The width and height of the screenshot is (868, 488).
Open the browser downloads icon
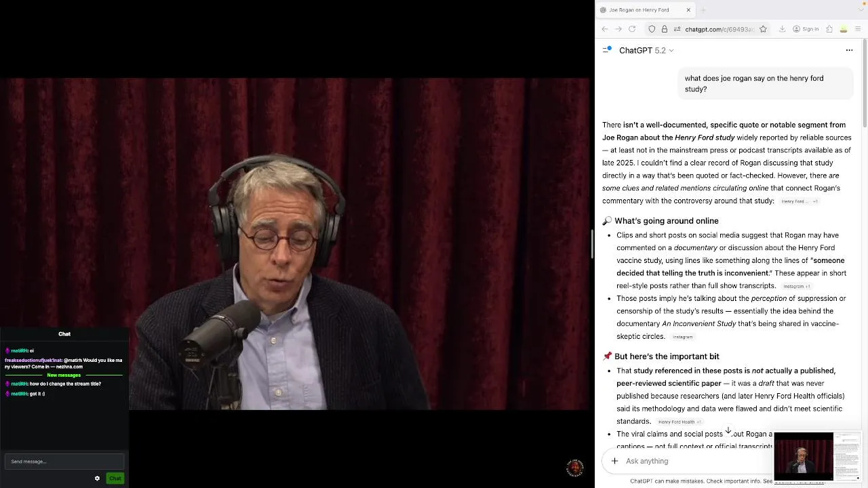(782, 29)
